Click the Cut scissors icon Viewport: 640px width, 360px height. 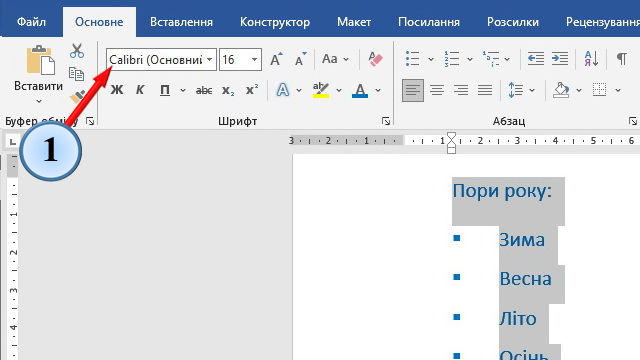[x=77, y=51]
